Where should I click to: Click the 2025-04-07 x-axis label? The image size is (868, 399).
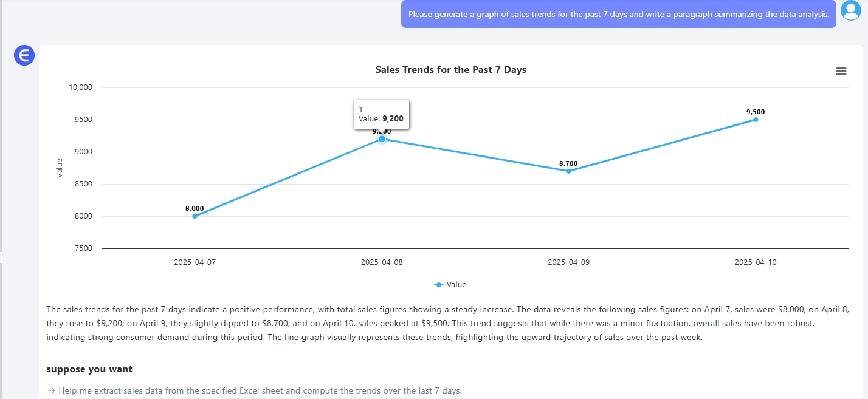(x=195, y=262)
